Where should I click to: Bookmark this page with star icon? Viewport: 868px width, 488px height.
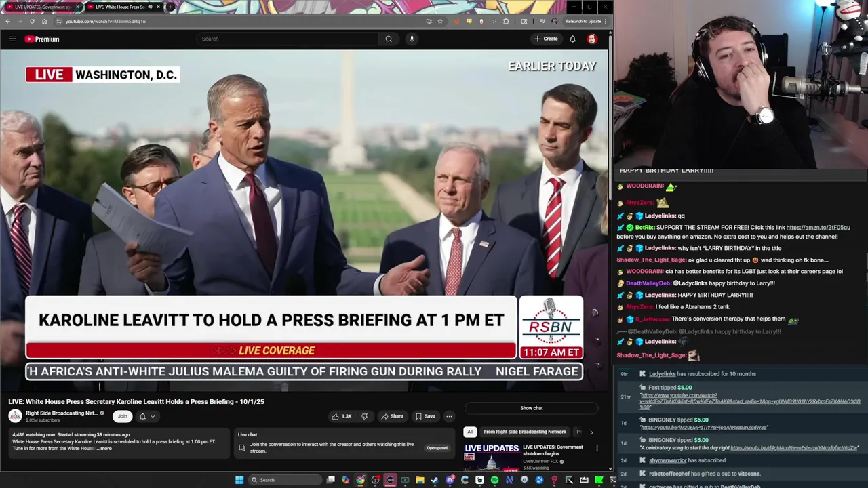[440, 21]
